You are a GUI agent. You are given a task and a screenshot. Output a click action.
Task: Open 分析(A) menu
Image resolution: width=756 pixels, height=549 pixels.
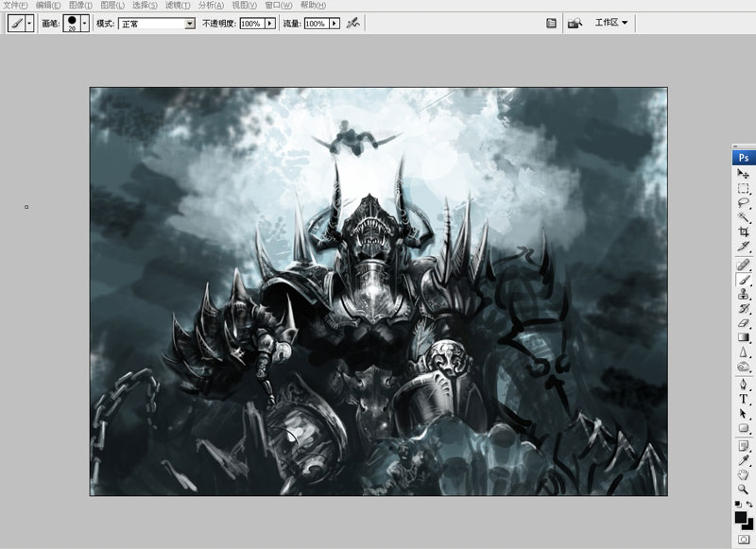click(211, 6)
